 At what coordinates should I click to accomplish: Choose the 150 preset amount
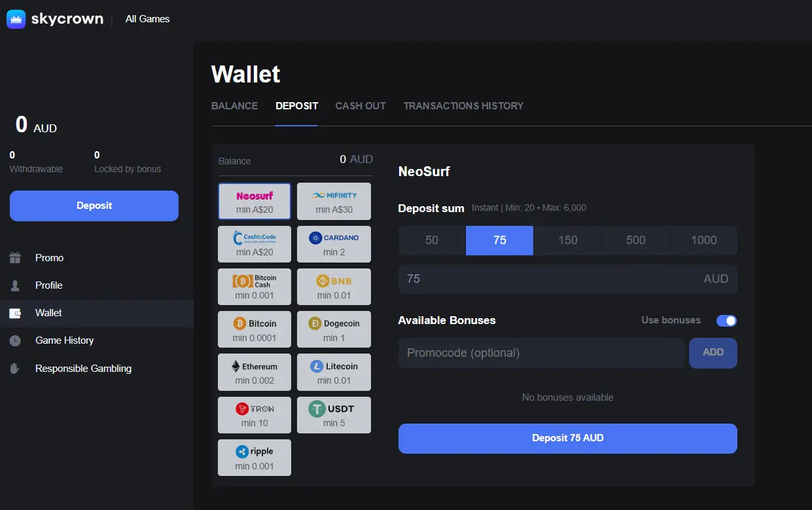pyautogui.click(x=567, y=240)
